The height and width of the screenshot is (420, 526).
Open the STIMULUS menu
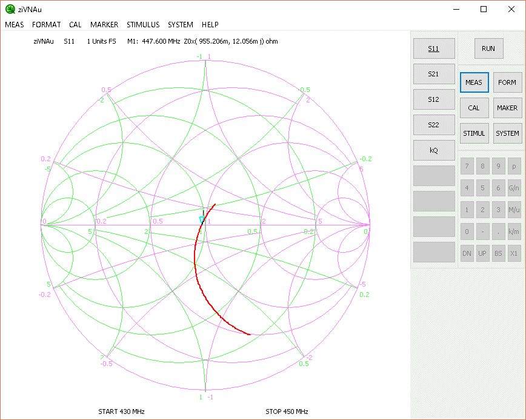(143, 24)
